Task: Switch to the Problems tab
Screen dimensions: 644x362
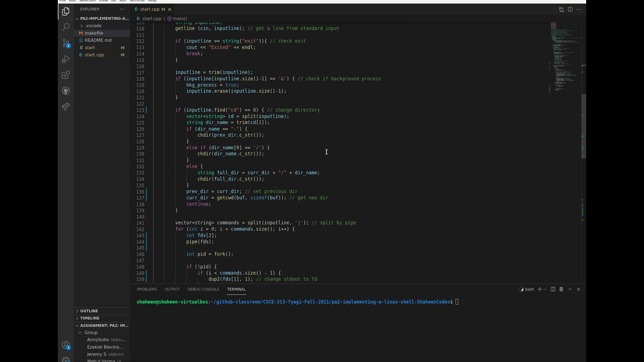Action: click(x=147, y=289)
